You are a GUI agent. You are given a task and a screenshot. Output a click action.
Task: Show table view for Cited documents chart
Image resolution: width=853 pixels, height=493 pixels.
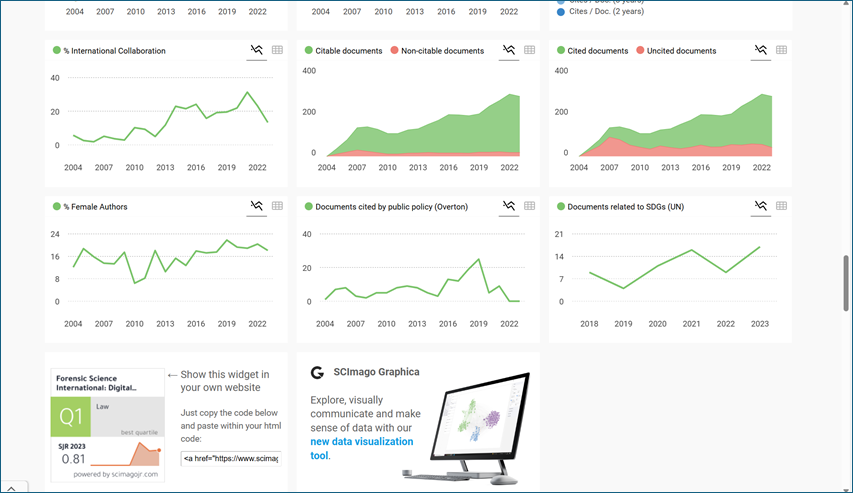click(x=782, y=50)
